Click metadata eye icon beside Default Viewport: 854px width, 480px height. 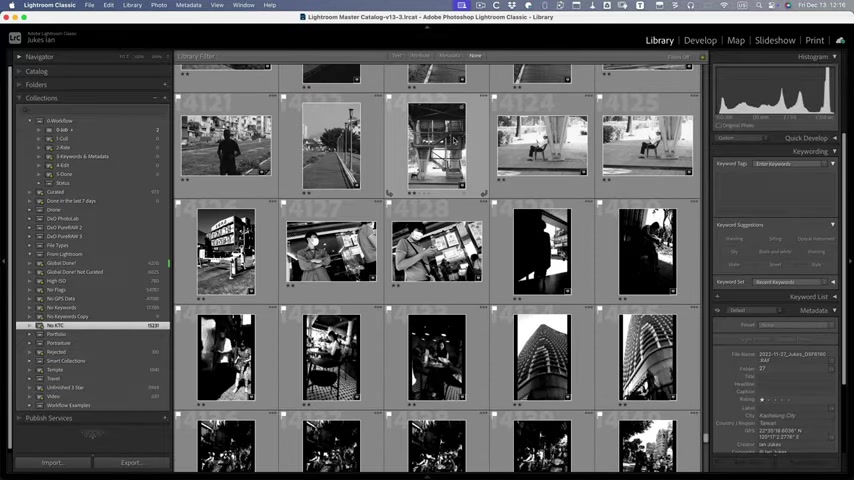click(x=717, y=311)
